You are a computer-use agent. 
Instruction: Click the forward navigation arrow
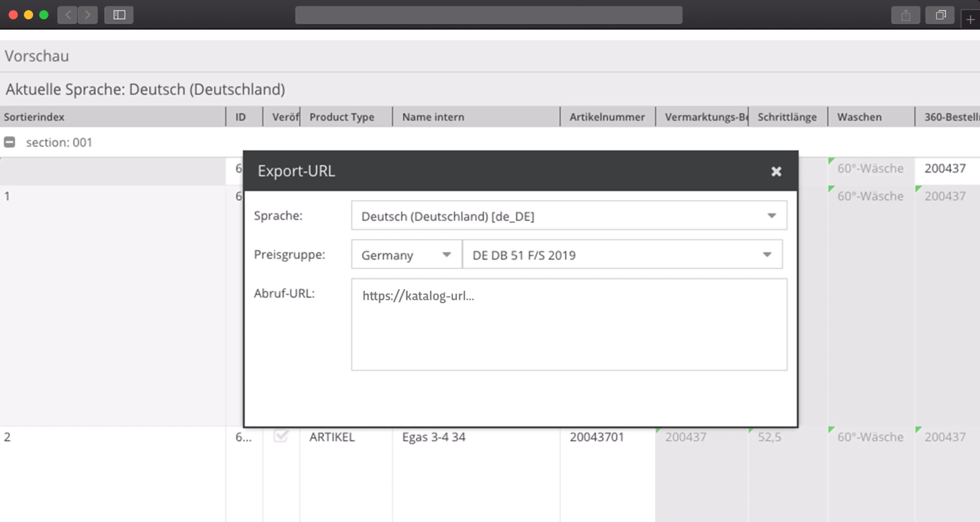88,15
